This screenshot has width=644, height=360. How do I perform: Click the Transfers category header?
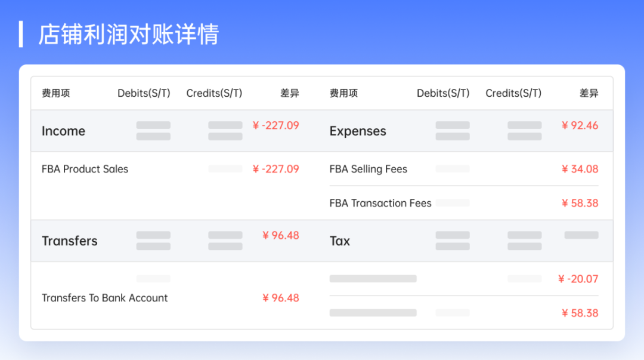(x=70, y=241)
